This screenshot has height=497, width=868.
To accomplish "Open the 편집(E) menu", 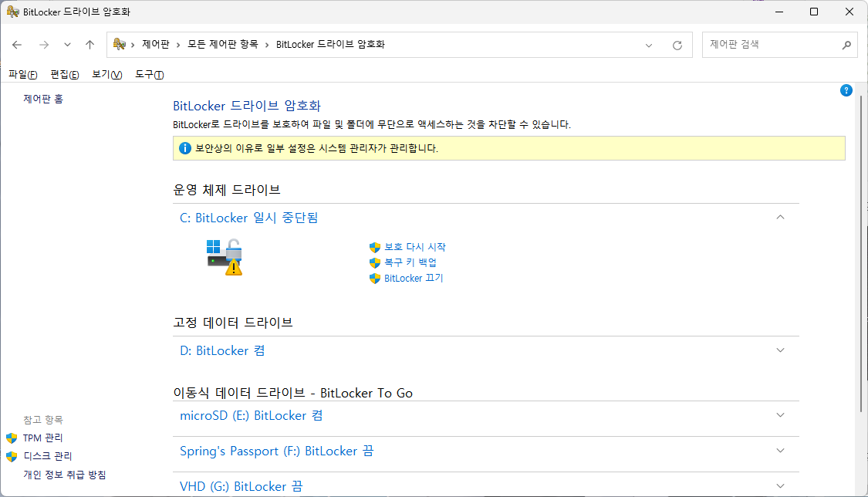I will point(64,75).
